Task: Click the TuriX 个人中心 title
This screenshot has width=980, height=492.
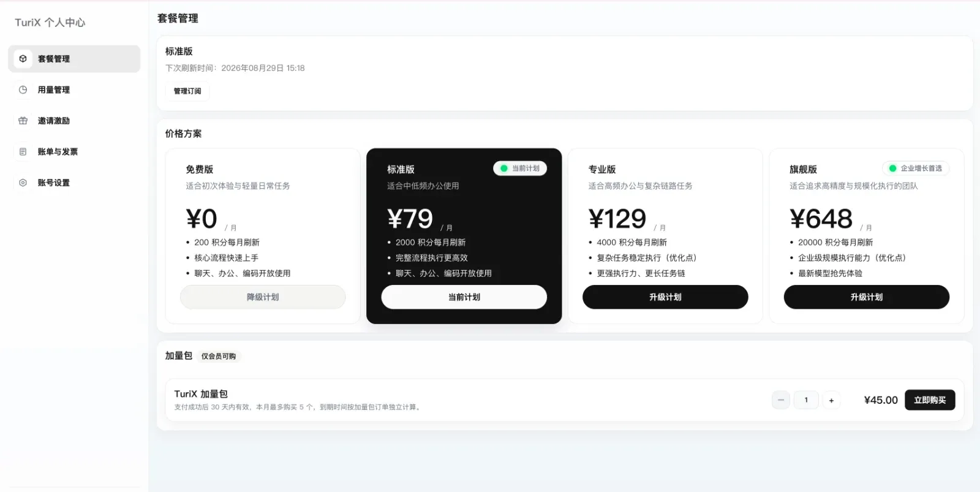Action: tap(50, 23)
